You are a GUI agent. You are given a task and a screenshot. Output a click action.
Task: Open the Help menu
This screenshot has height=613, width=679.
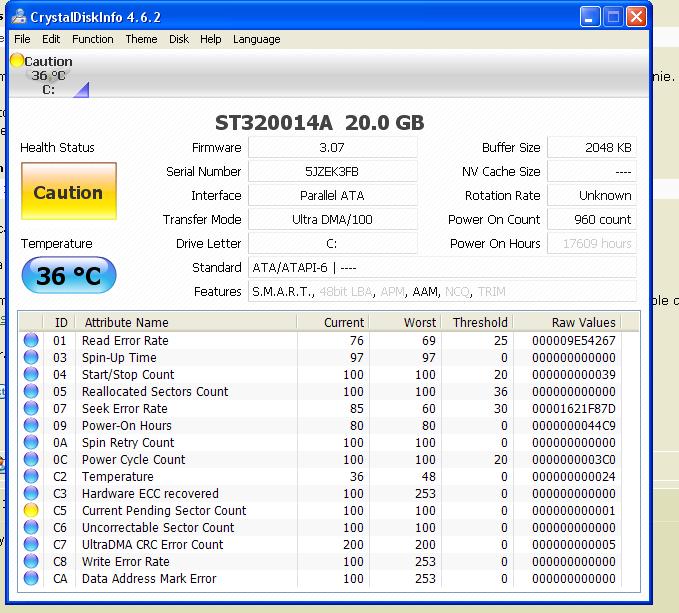click(210, 39)
